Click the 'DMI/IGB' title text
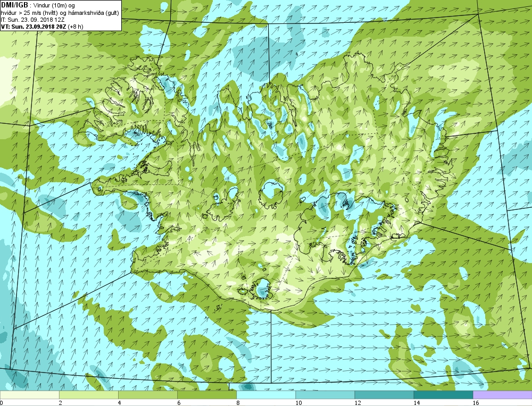Viewport: 532px width, 406px height. coord(14,5)
